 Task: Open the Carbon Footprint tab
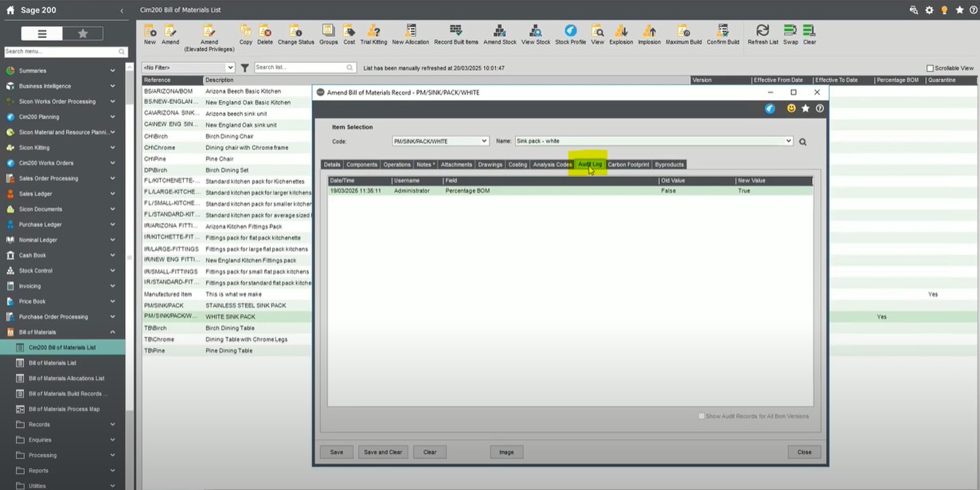click(628, 164)
